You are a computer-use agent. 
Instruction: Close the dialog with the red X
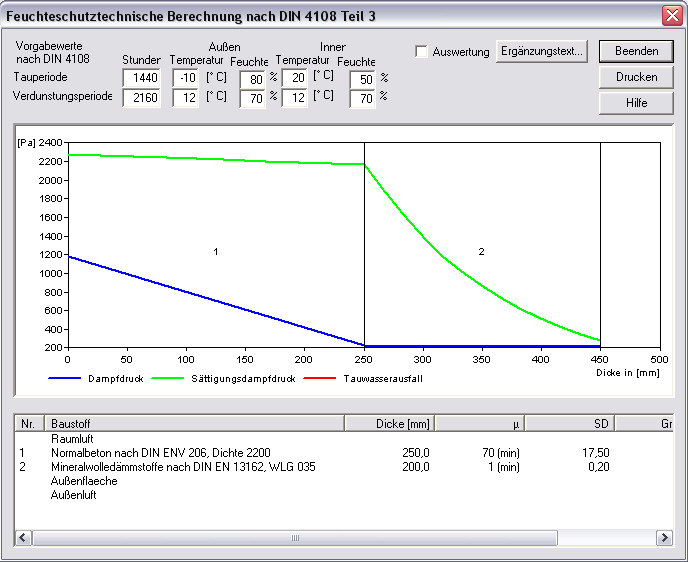click(671, 15)
